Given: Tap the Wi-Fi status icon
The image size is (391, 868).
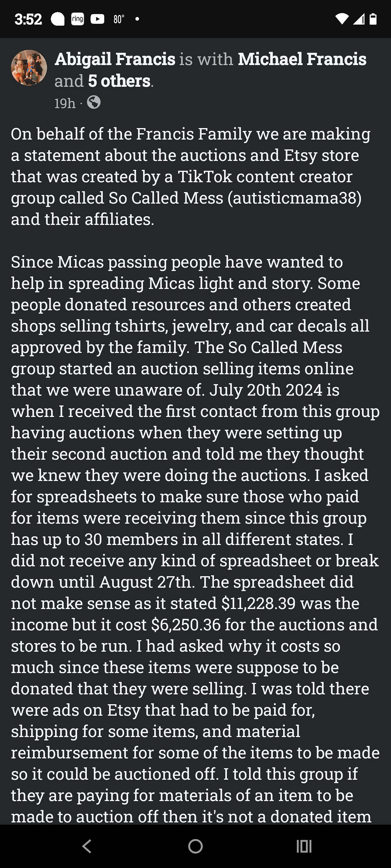Looking at the screenshot, I should (342, 19).
